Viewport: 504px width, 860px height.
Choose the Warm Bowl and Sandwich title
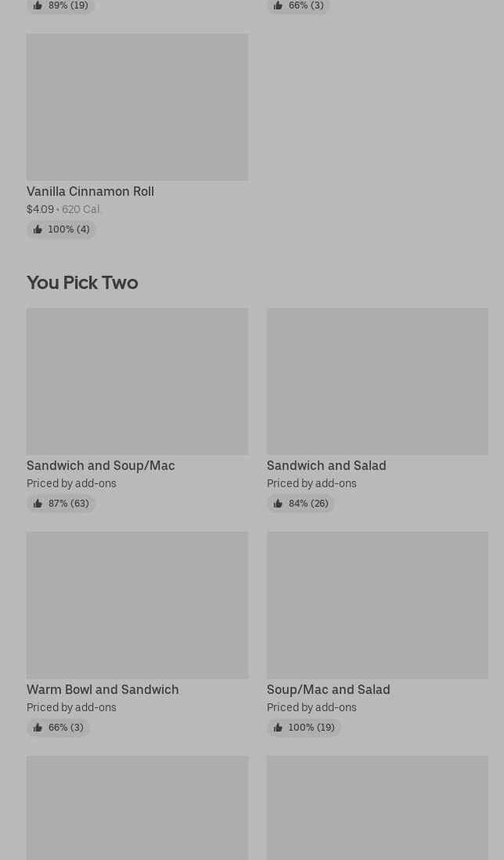[x=103, y=689]
